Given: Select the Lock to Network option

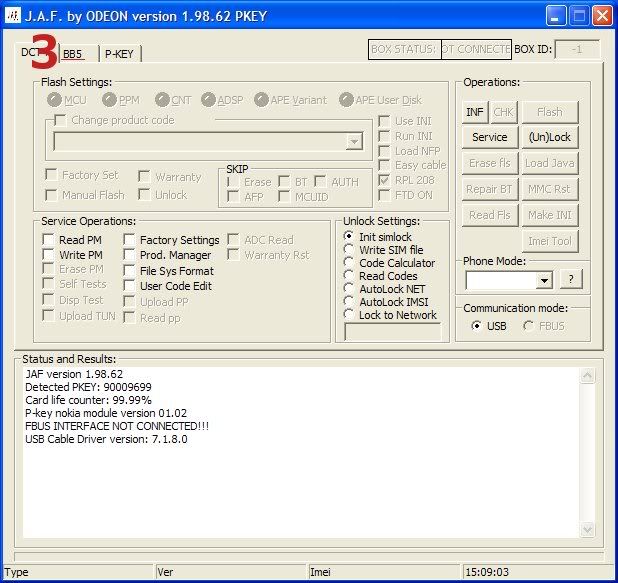Looking at the screenshot, I should pos(348,314).
